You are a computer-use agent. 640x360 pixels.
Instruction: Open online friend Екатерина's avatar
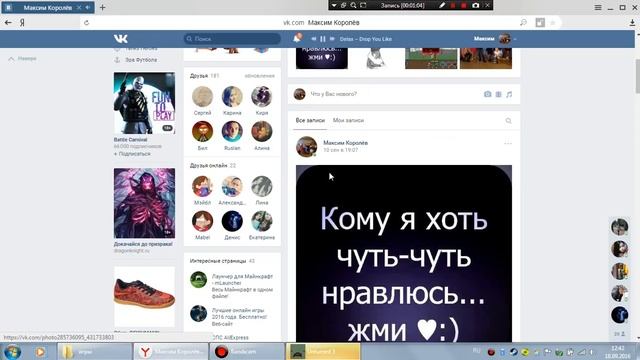[262, 221]
